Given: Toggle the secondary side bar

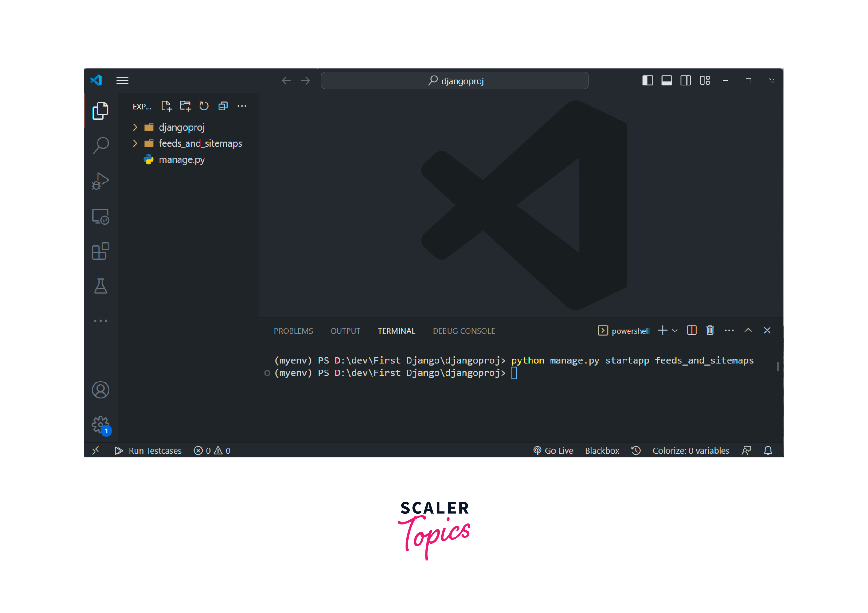Looking at the screenshot, I should point(686,81).
